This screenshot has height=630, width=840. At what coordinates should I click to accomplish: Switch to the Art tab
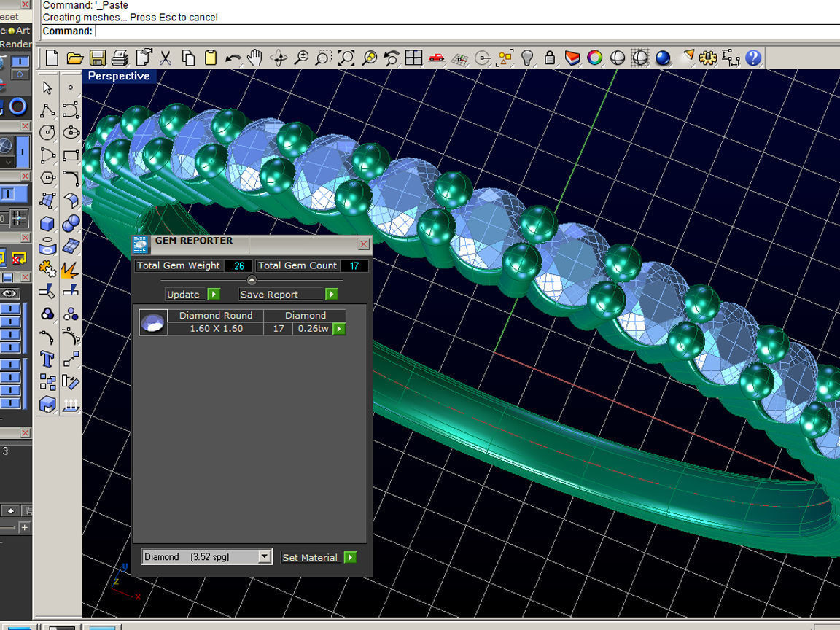coord(23,31)
